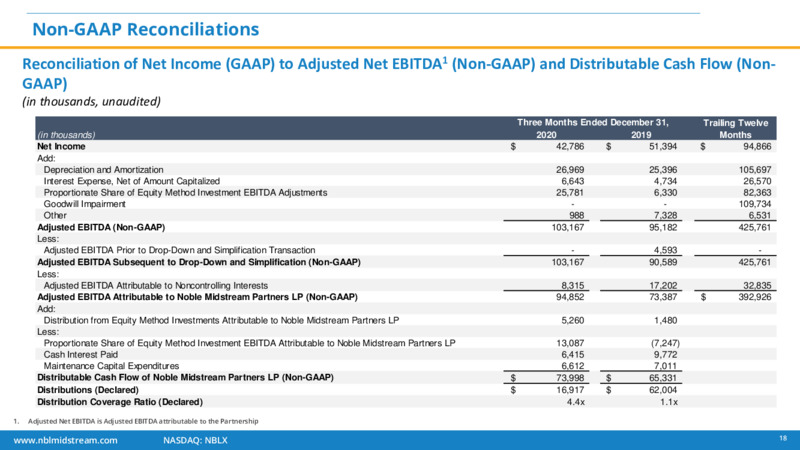Click the equity distribution value 5,260
This screenshot has width=800, height=450.
click(572, 320)
